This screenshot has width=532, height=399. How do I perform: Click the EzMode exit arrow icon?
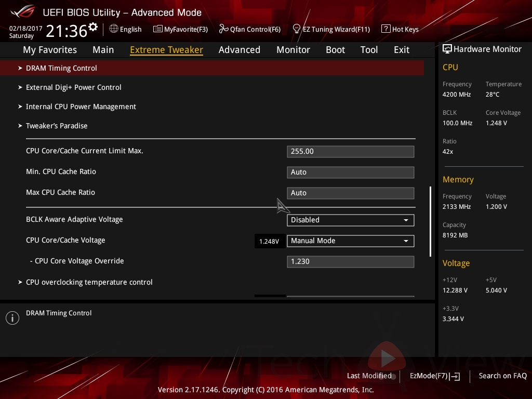(455, 376)
